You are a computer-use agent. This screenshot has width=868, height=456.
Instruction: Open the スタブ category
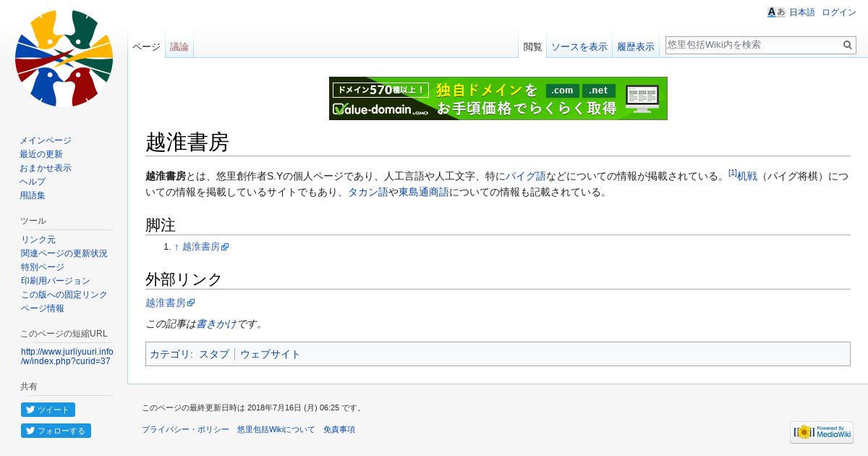[214, 355]
